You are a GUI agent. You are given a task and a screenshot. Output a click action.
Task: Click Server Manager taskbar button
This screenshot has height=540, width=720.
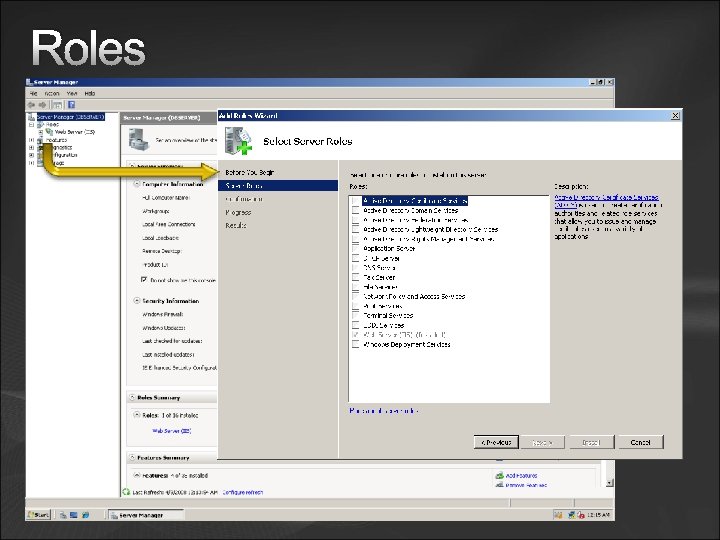coord(145,515)
